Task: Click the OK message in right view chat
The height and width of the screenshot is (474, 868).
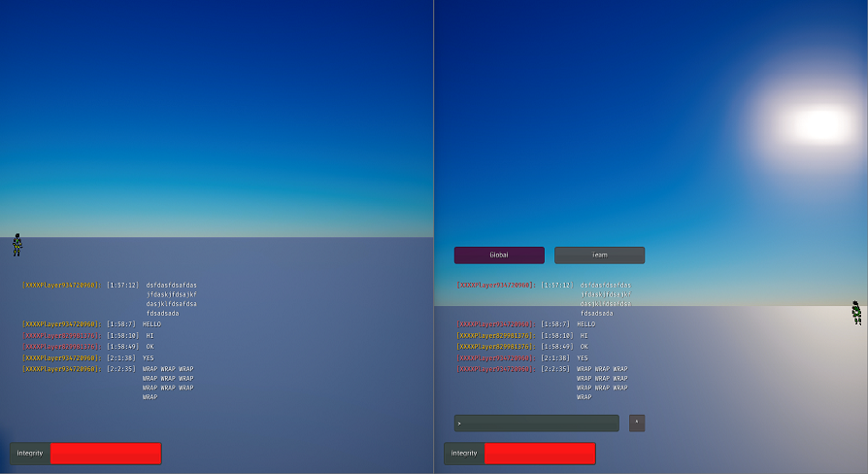Action: (584, 347)
